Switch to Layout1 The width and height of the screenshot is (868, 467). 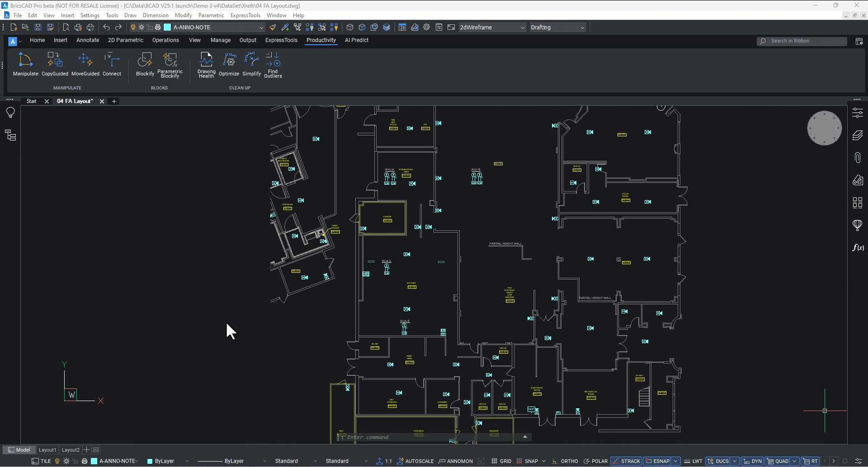(47, 449)
